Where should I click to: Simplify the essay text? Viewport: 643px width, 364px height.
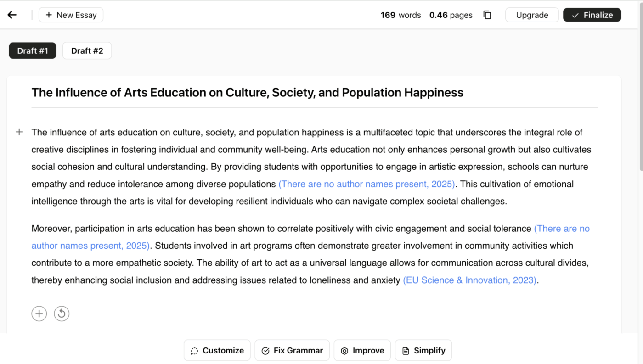423,350
